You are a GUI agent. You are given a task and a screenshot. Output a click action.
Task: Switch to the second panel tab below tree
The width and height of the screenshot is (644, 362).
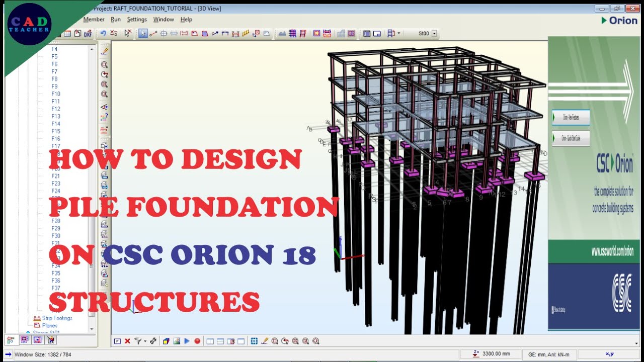(x=24, y=340)
